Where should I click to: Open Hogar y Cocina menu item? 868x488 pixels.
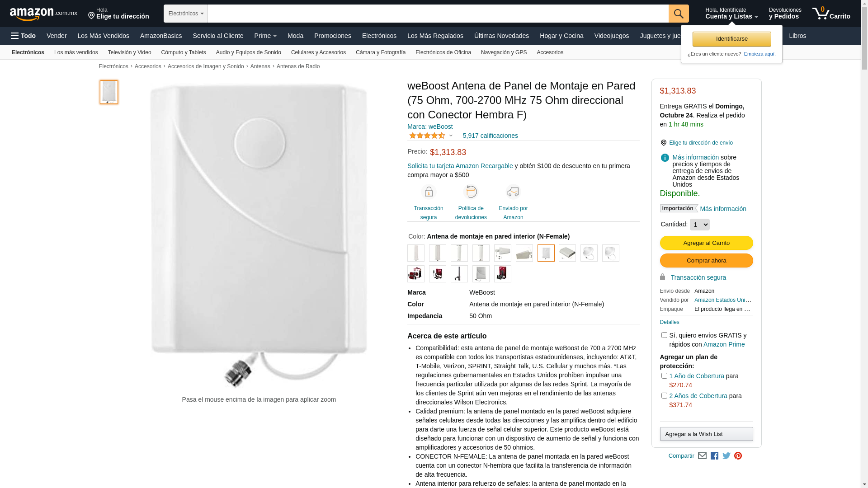point(561,36)
